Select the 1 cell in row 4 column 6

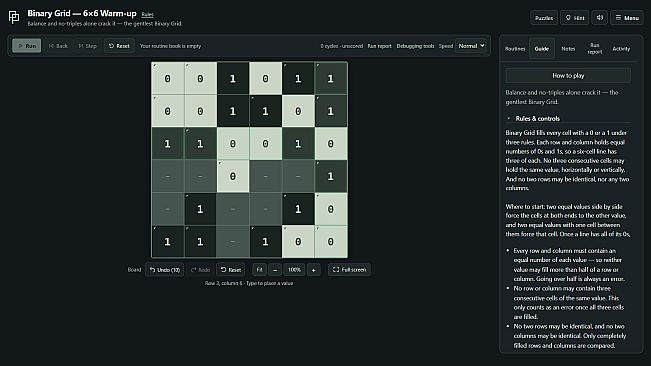pos(330,176)
